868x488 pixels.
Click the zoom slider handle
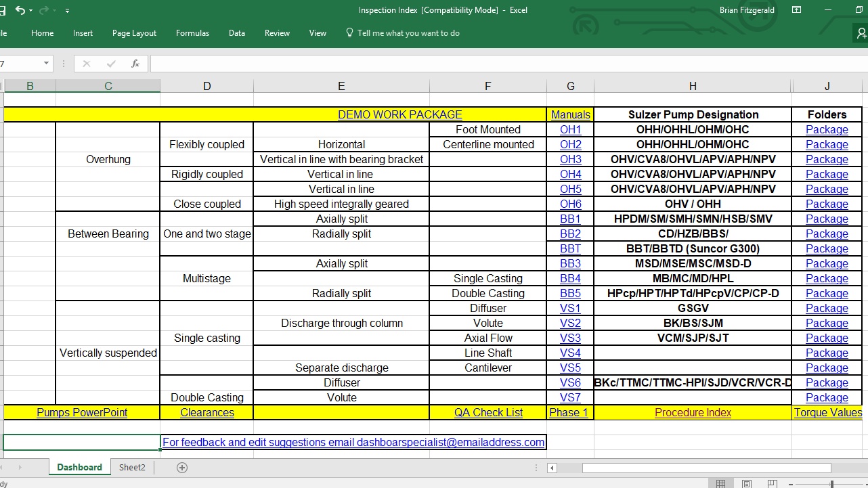[x=832, y=484]
